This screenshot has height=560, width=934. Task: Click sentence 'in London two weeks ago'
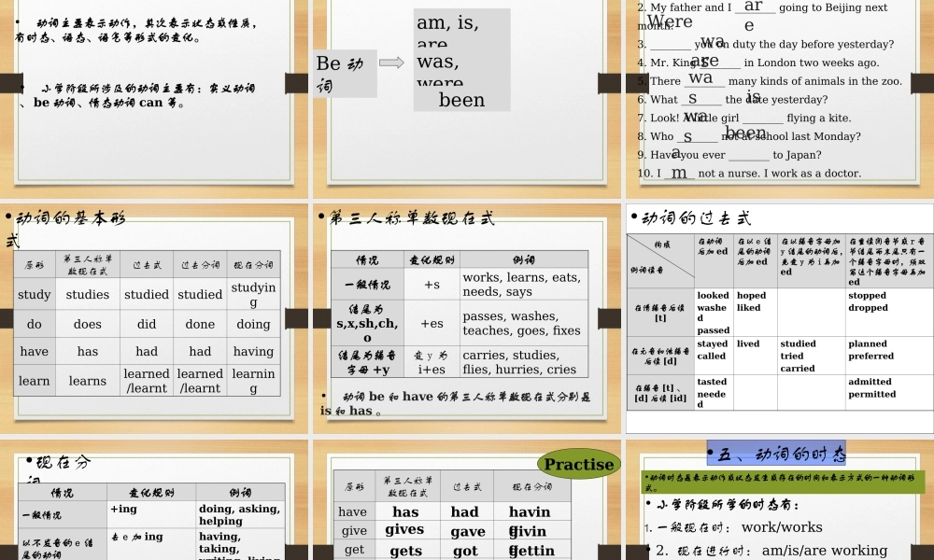(x=812, y=63)
